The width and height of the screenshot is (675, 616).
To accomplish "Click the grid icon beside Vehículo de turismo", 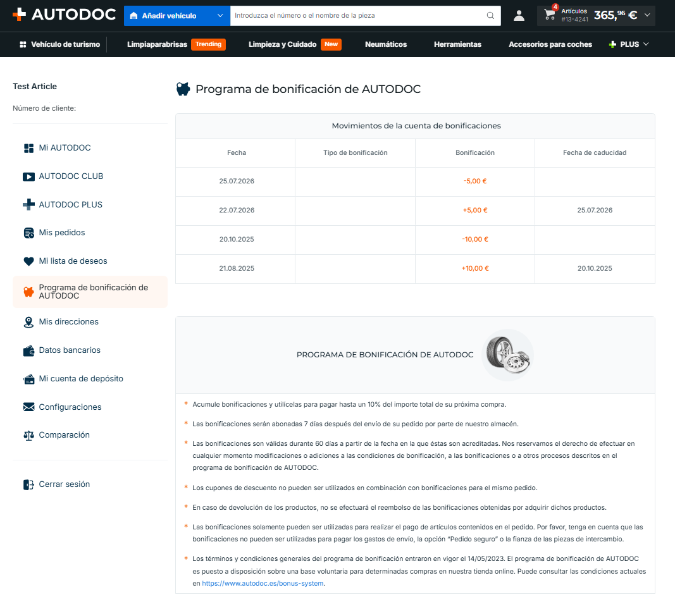I will click(23, 44).
